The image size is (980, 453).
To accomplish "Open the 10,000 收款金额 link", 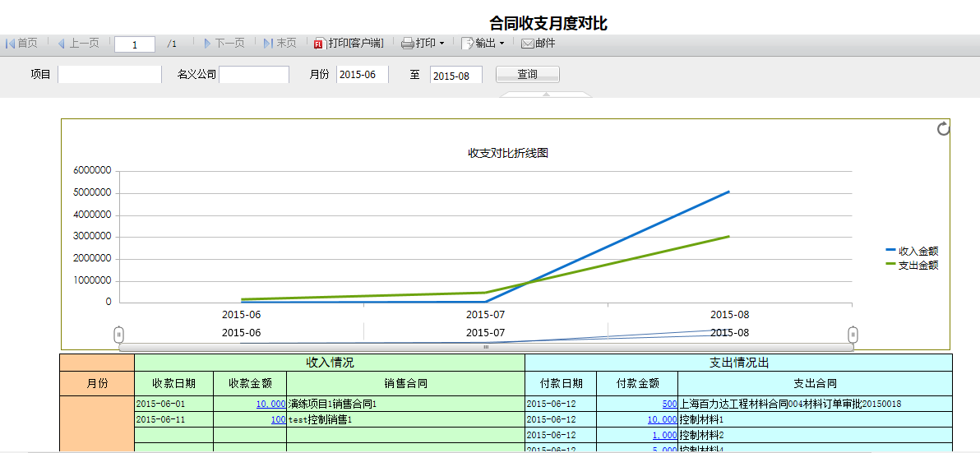I will [270, 404].
